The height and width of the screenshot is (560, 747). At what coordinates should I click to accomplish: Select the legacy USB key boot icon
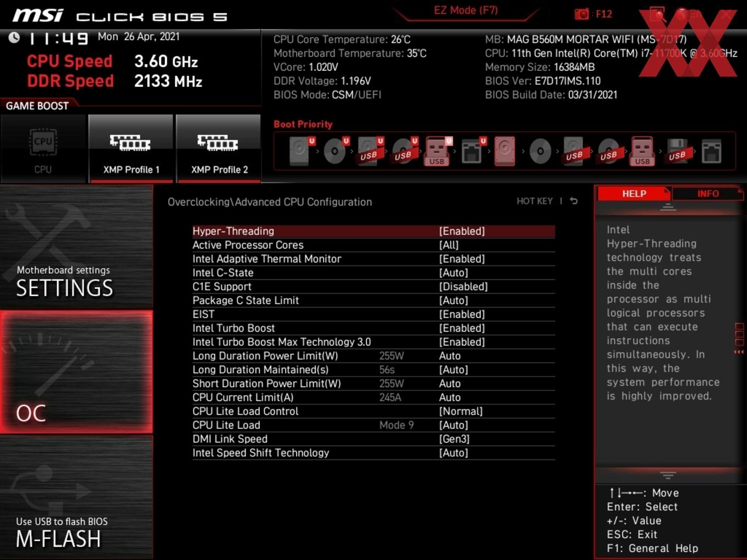coord(643,151)
